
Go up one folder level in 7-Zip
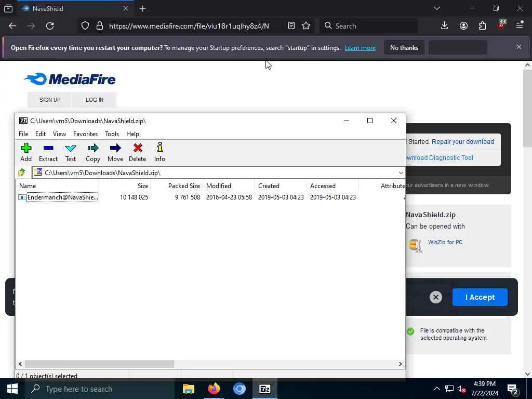coord(22,172)
